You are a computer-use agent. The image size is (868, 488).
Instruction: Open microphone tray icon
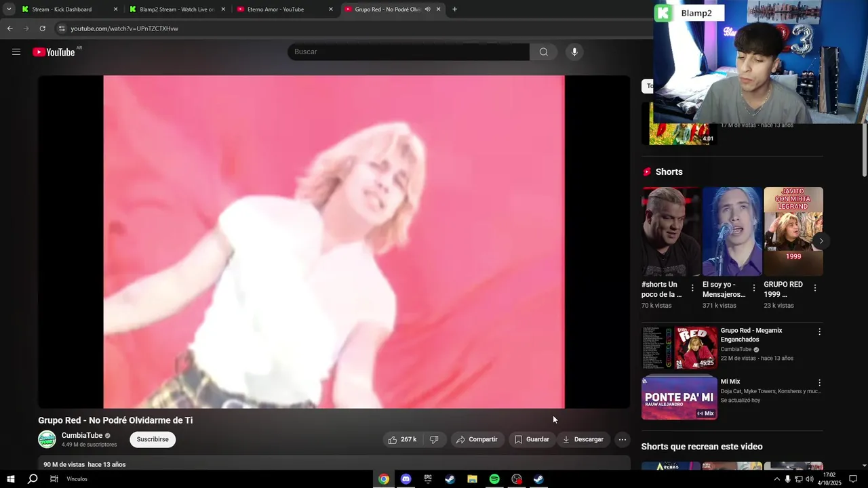pos(787,479)
